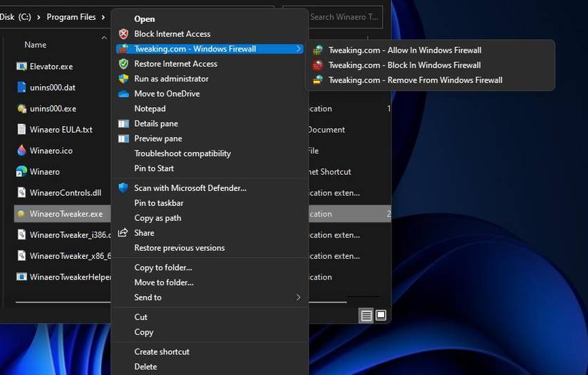Click the Block Internet Access shield icon
The width and height of the screenshot is (588, 375).
point(123,34)
